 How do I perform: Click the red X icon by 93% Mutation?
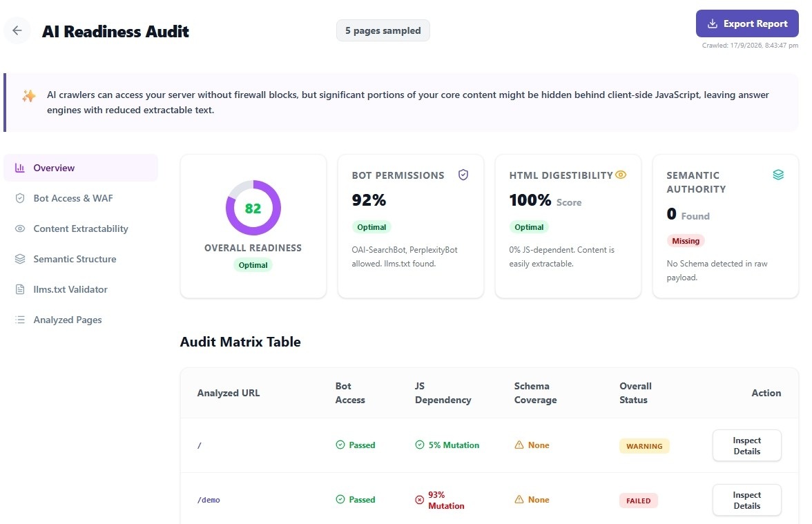[420, 500]
